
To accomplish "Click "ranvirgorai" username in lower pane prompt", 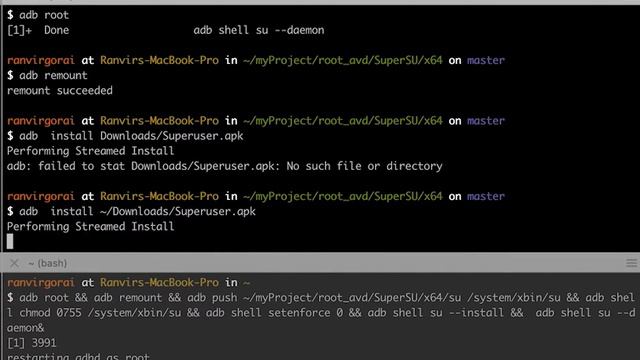I will tap(41, 282).
